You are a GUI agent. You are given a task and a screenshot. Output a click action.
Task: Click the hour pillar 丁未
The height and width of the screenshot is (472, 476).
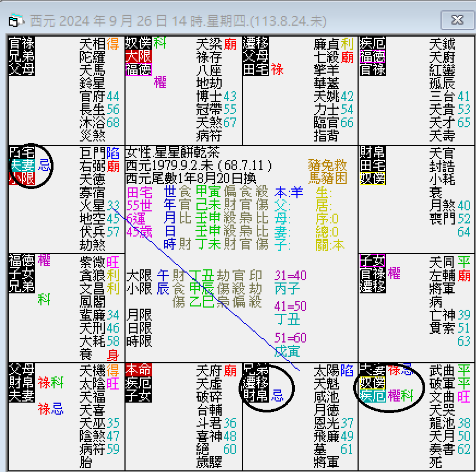pos(208,244)
